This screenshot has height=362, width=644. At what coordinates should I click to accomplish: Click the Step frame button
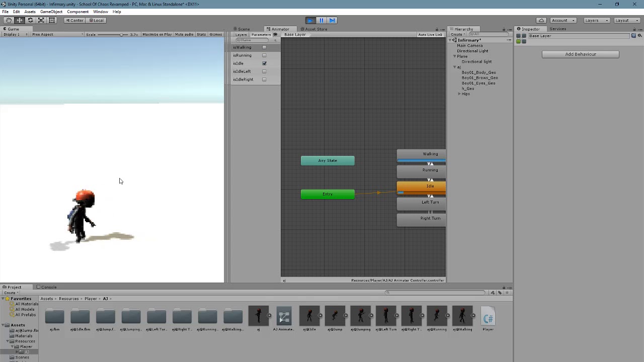tap(332, 20)
